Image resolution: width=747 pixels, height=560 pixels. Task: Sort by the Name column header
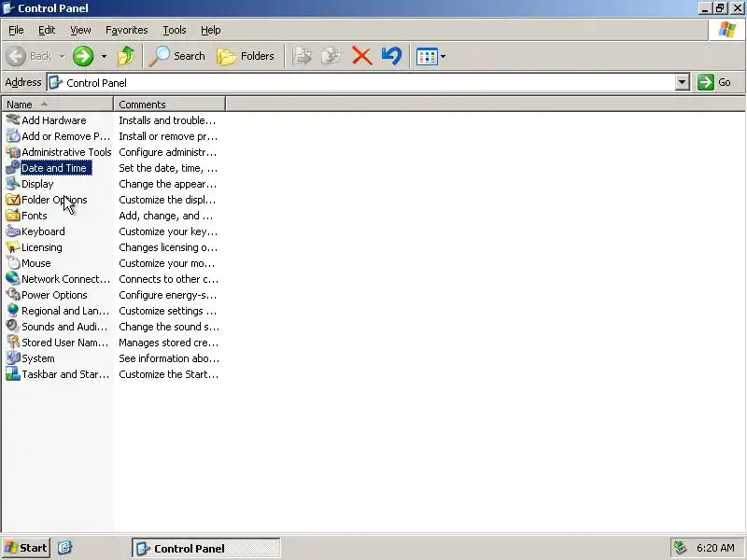58,105
